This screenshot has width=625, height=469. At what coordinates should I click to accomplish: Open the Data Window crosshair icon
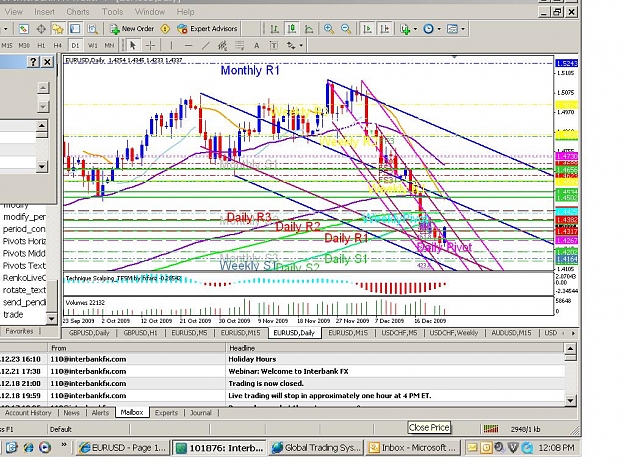point(41,29)
